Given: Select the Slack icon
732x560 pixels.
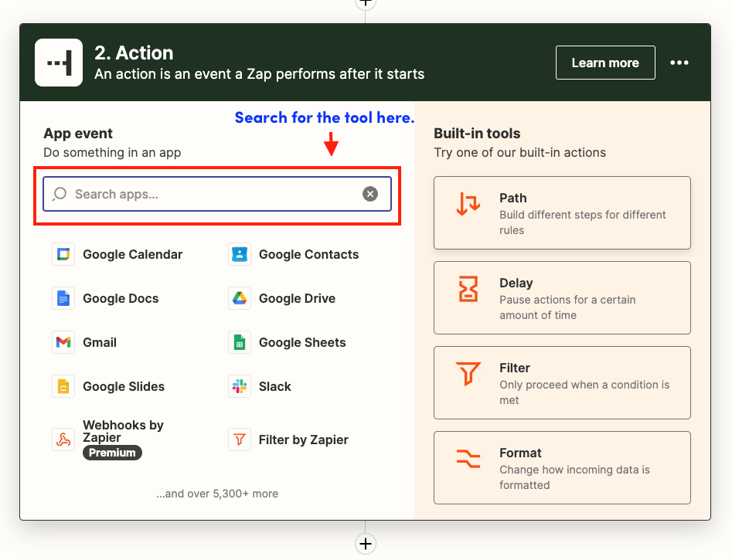Looking at the screenshot, I should pyautogui.click(x=240, y=386).
